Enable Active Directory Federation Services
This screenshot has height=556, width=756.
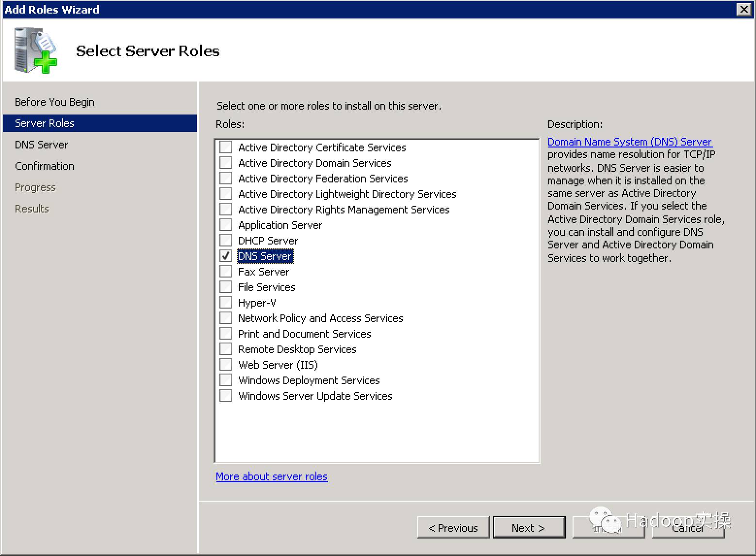(x=226, y=178)
